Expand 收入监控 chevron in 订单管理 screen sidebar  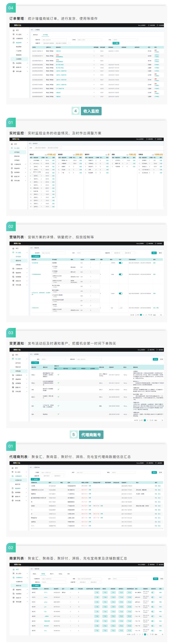tap(27, 34)
